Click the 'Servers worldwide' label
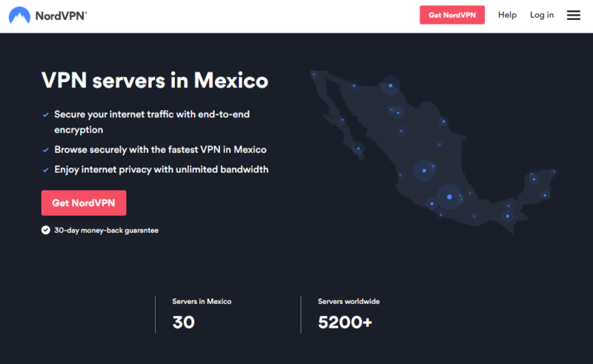The width and height of the screenshot is (593, 364). tap(348, 301)
